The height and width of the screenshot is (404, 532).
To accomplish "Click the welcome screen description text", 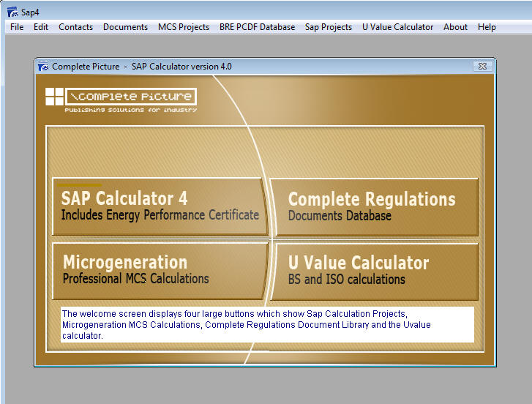I will [267, 325].
